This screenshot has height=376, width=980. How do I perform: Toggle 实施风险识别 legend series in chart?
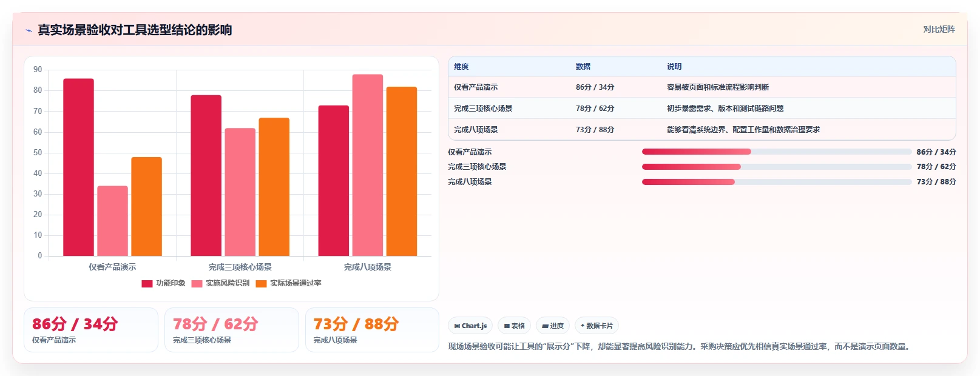pyautogui.click(x=220, y=283)
